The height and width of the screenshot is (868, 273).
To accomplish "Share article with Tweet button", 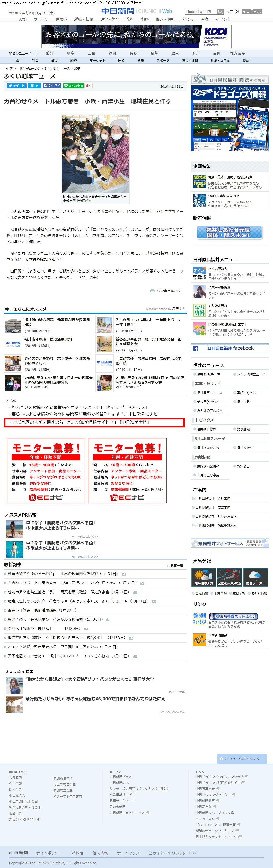I will 16,86.
